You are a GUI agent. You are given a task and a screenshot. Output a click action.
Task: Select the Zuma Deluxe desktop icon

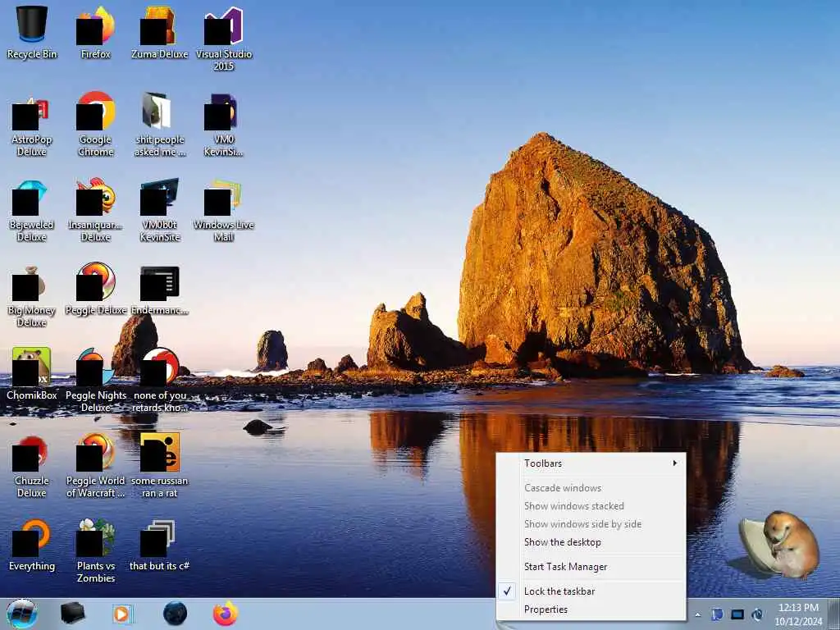click(160, 32)
